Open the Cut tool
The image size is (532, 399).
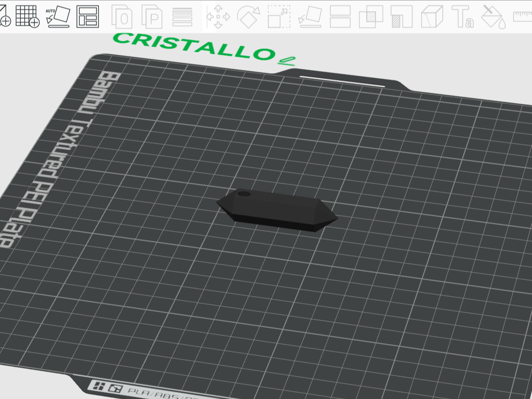(x=340, y=16)
